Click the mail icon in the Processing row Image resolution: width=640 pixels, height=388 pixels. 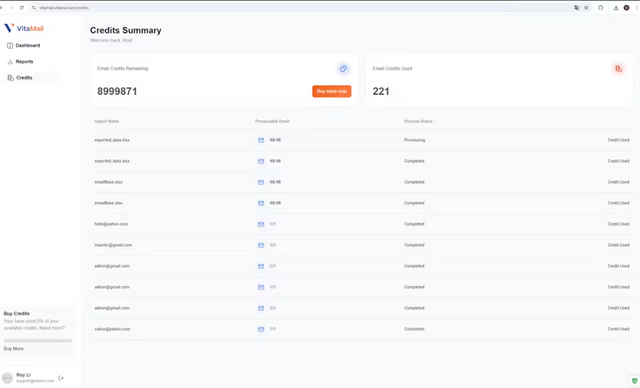click(x=261, y=140)
